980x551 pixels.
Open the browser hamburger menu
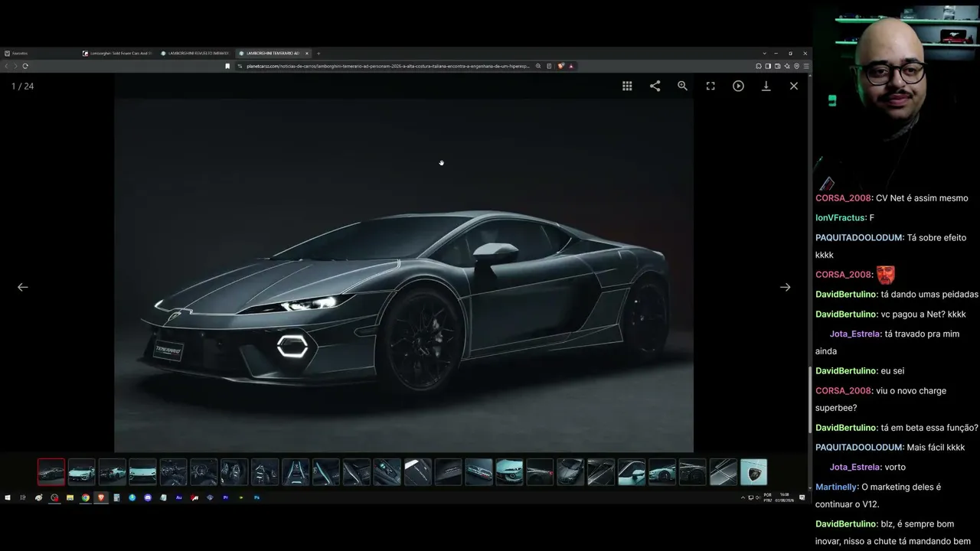pos(805,66)
